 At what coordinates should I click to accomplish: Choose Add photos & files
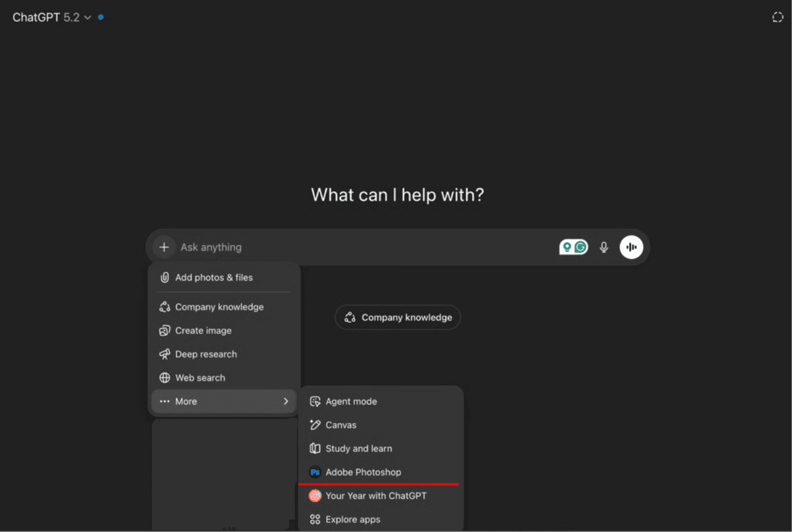[x=224, y=278]
